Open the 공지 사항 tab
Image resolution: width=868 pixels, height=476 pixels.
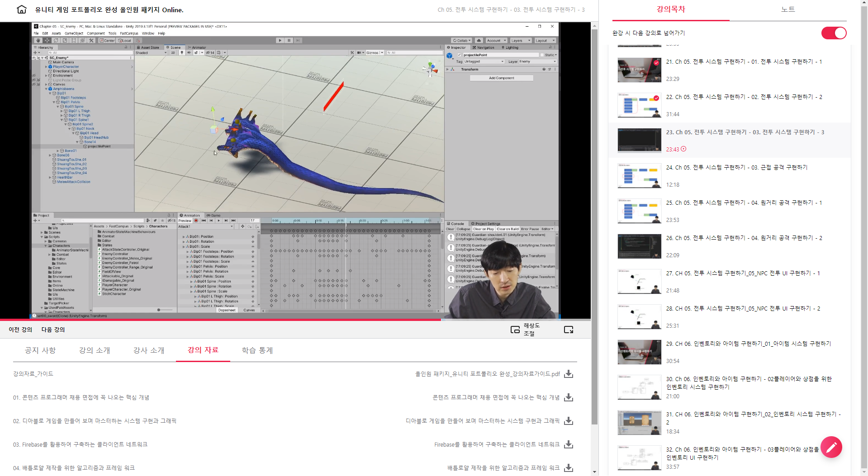pyautogui.click(x=40, y=350)
